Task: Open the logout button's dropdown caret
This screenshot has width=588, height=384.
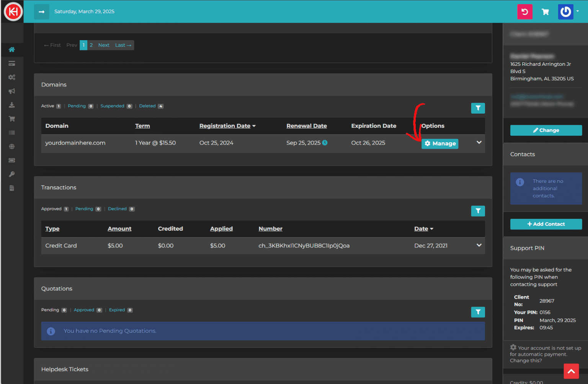Action: click(x=578, y=11)
